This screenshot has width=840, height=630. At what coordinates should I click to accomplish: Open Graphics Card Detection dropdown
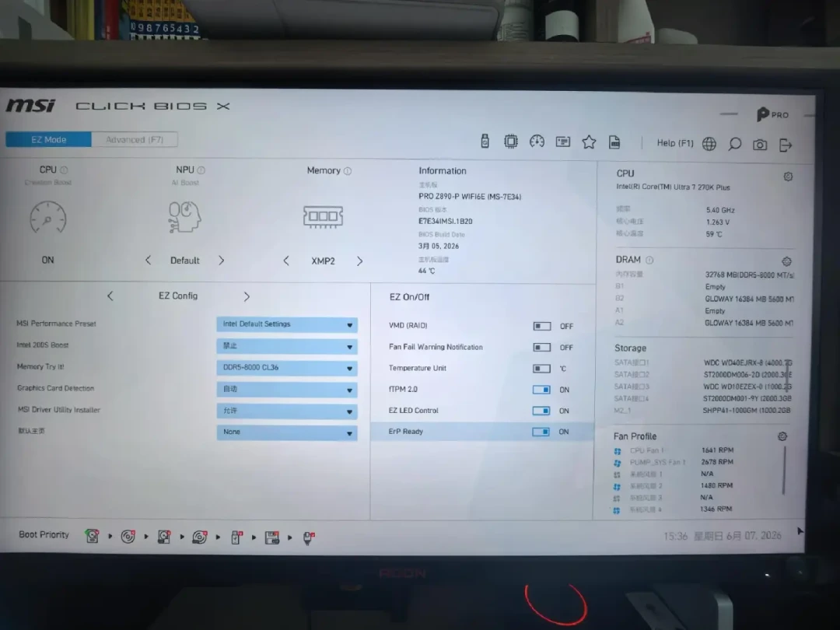[x=287, y=390]
